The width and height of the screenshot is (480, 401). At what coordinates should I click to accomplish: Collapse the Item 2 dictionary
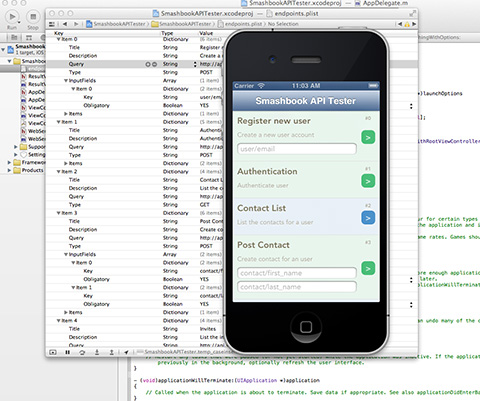pos(59,172)
